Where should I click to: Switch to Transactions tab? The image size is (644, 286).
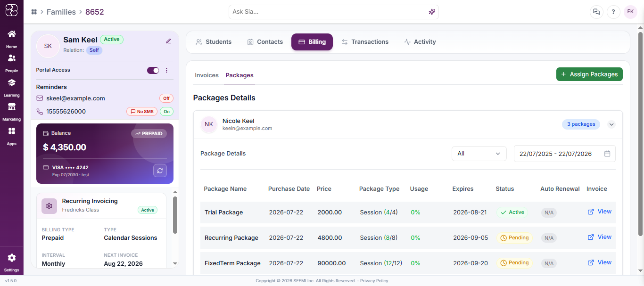click(x=365, y=42)
